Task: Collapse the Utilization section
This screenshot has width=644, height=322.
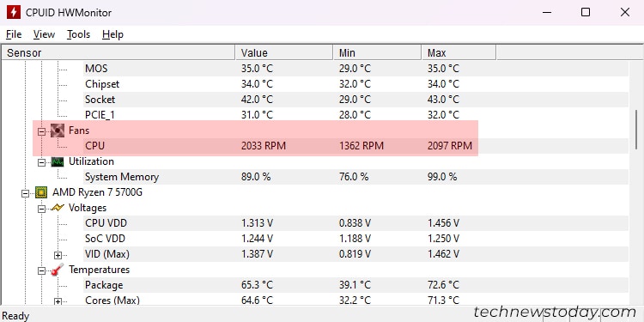Action: pos(41,162)
